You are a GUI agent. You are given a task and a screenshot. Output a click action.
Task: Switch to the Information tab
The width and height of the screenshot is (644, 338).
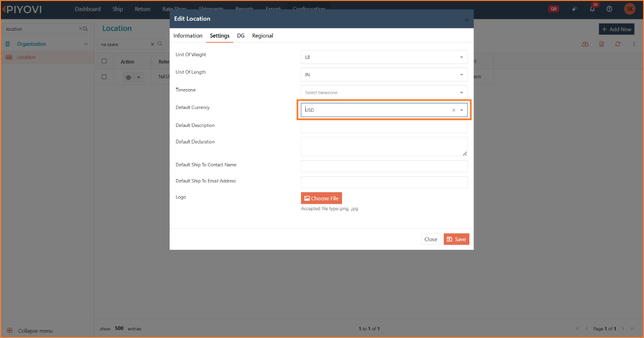(x=188, y=36)
